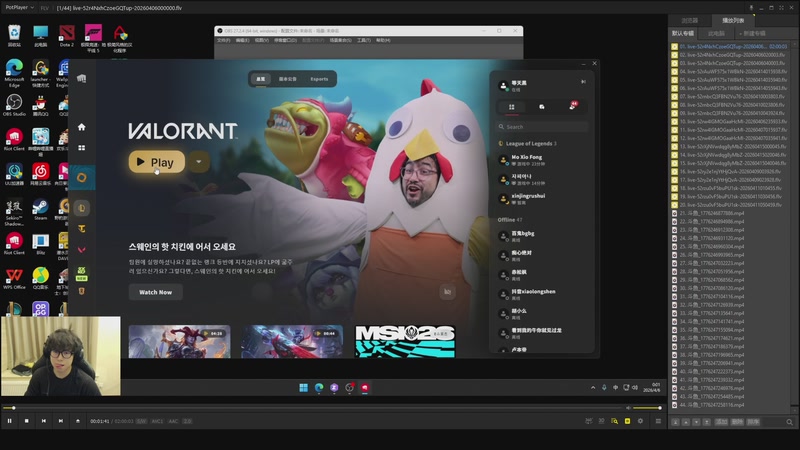800x450 pixels.
Task: Open the dropdown arrow beside Play
Action: pyautogui.click(x=198, y=162)
